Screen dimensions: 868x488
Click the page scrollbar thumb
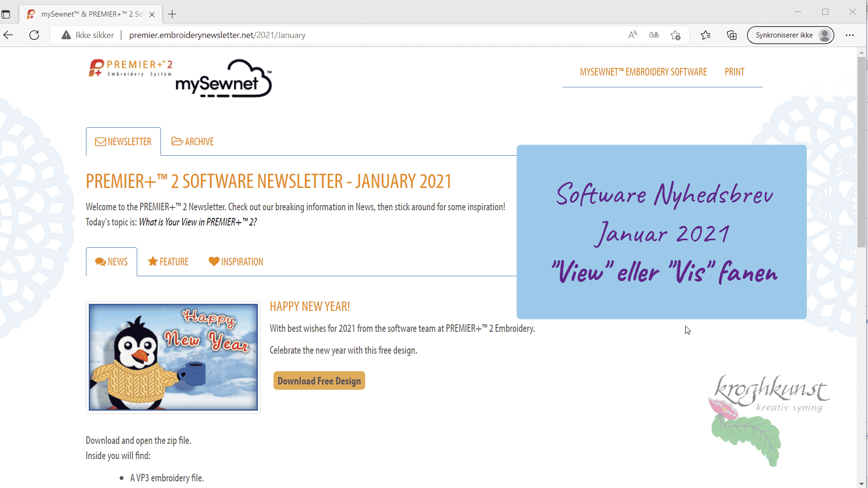tap(861, 152)
